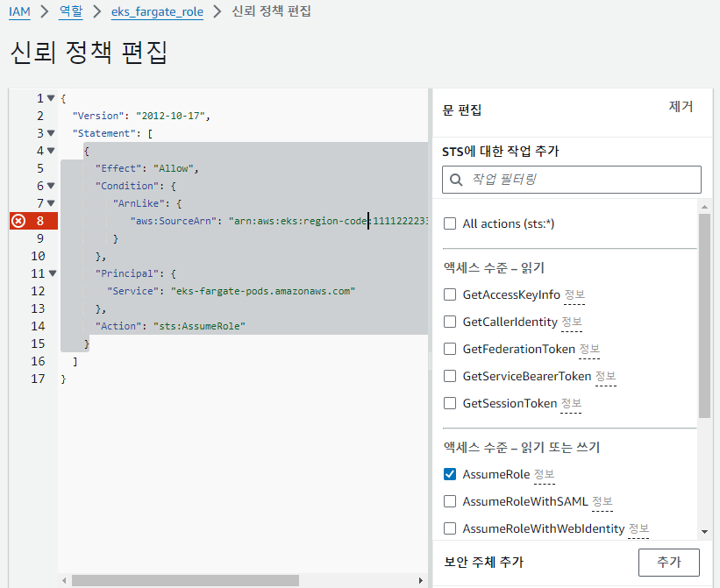Click the actions list scroll down arrow
720x588 pixels.
click(x=704, y=532)
